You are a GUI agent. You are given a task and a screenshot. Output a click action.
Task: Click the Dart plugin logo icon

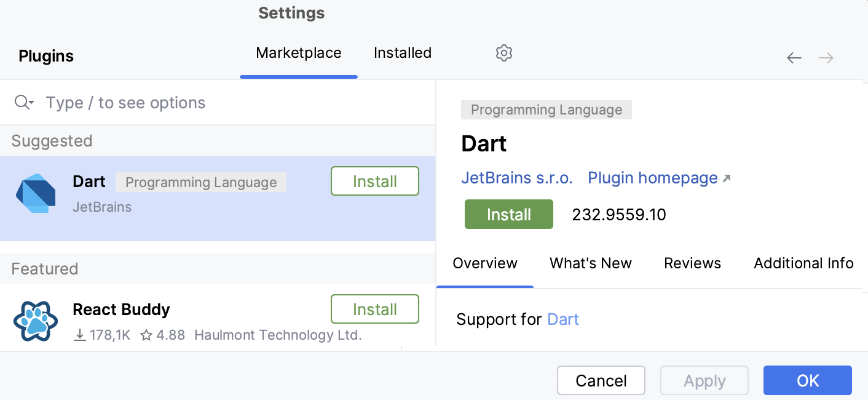pos(36,194)
